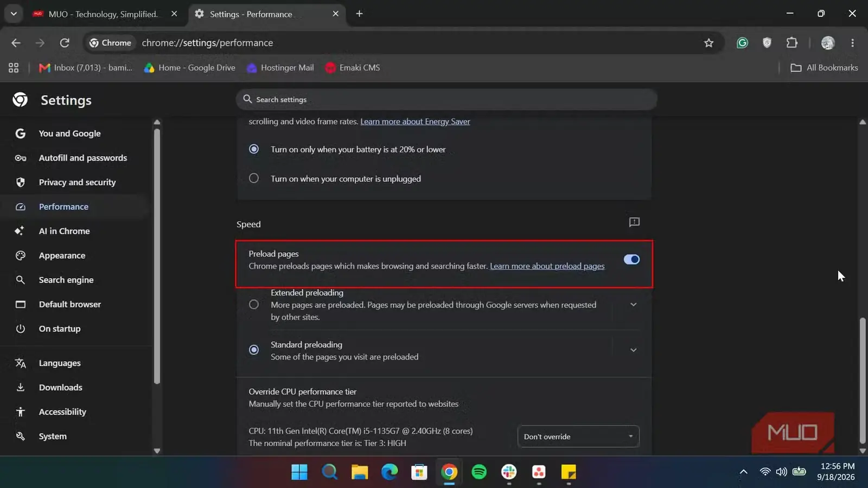This screenshot has width=868, height=488.
Task: Open the All Bookmarks folder
Action: (x=824, y=68)
